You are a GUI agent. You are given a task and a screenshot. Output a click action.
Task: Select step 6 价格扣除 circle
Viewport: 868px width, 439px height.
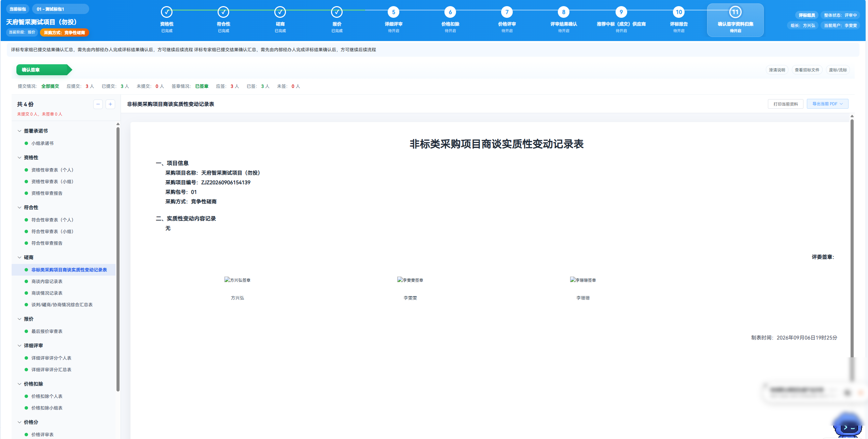pyautogui.click(x=450, y=12)
